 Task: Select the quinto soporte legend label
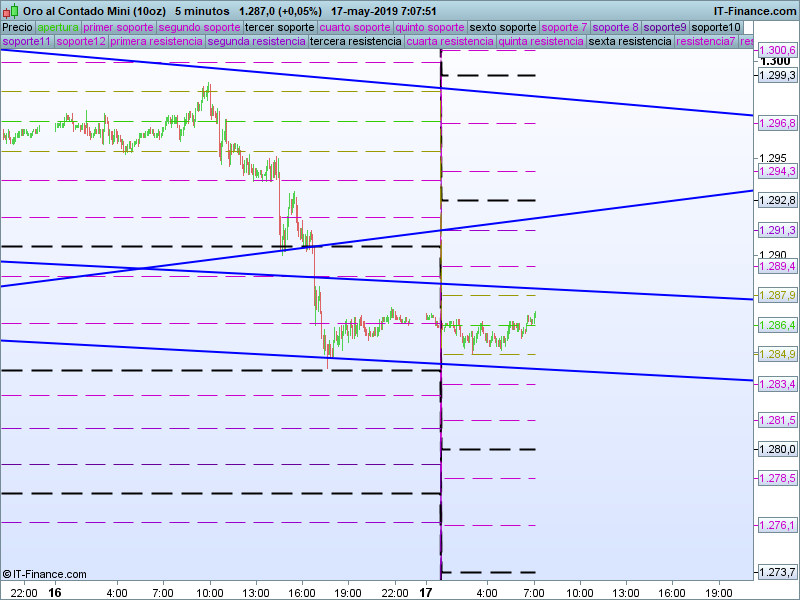(430, 28)
